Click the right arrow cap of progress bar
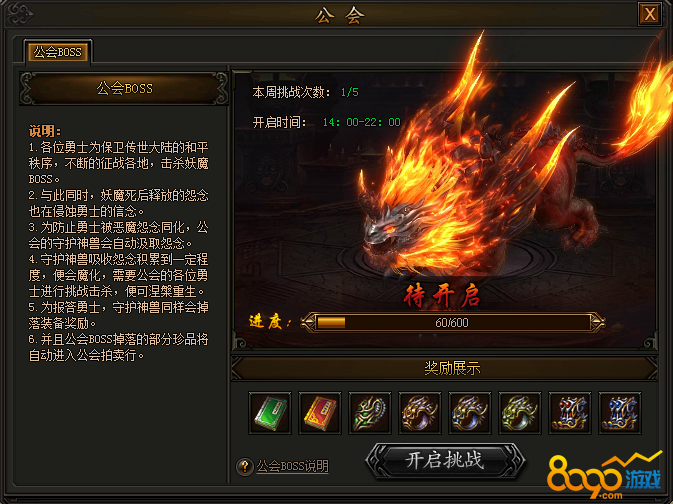 coord(597,322)
